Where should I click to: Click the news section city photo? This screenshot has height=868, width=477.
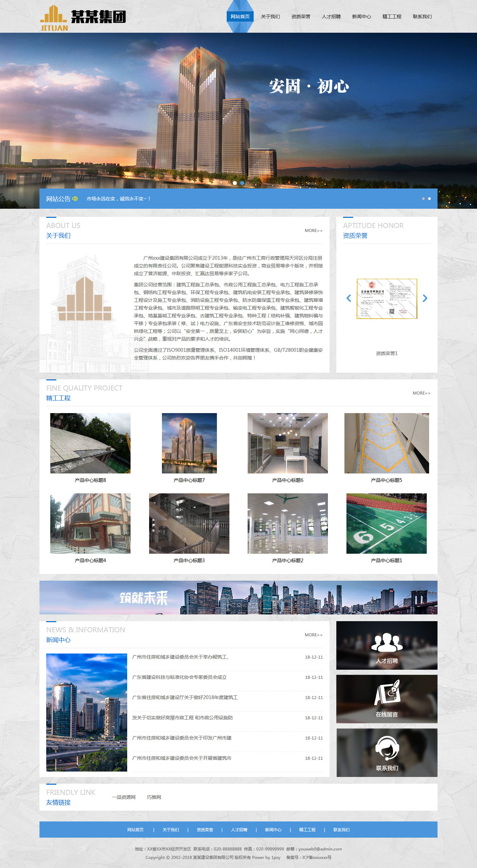tap(87, 713)
